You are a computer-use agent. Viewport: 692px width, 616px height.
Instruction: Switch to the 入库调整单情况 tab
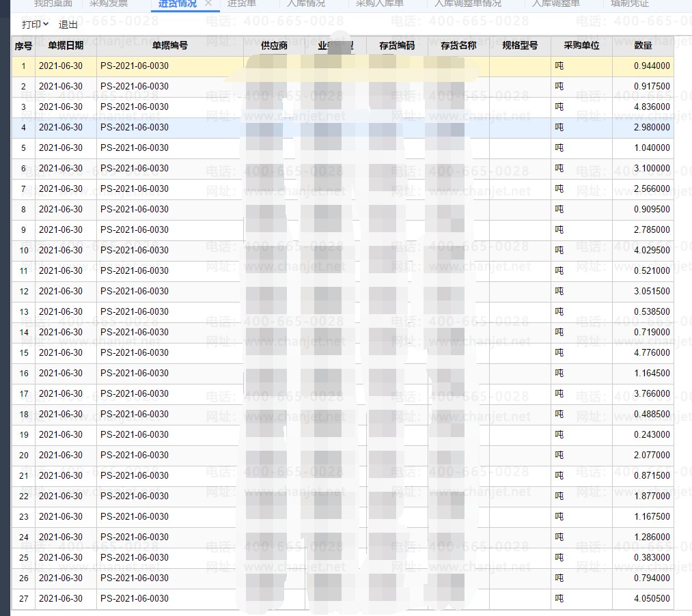tap(467, 3)
